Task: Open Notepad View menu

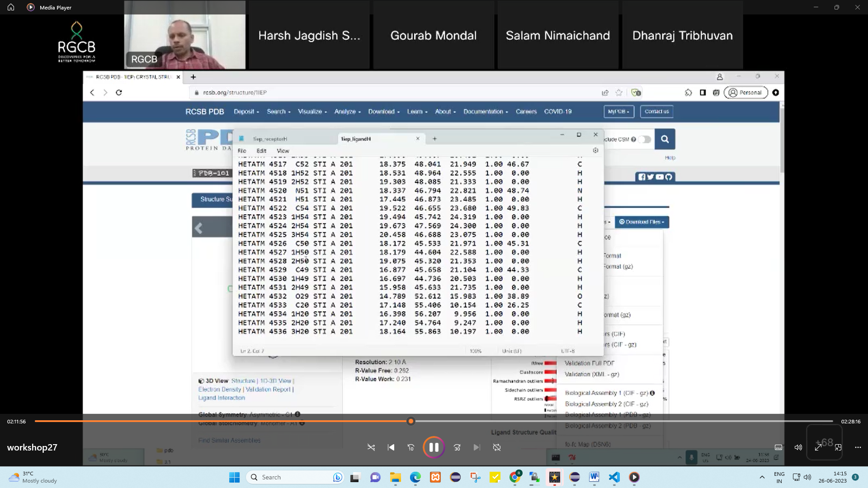Action: click(x=283, y=151)
